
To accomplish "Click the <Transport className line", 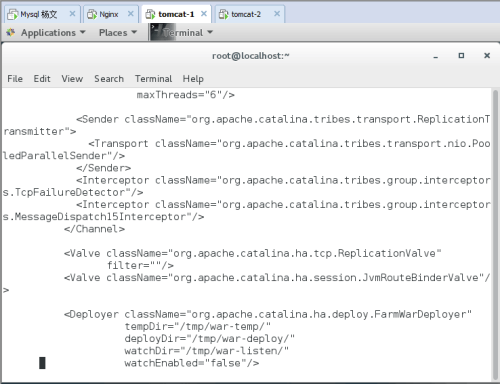I will [x=289, y=144].
